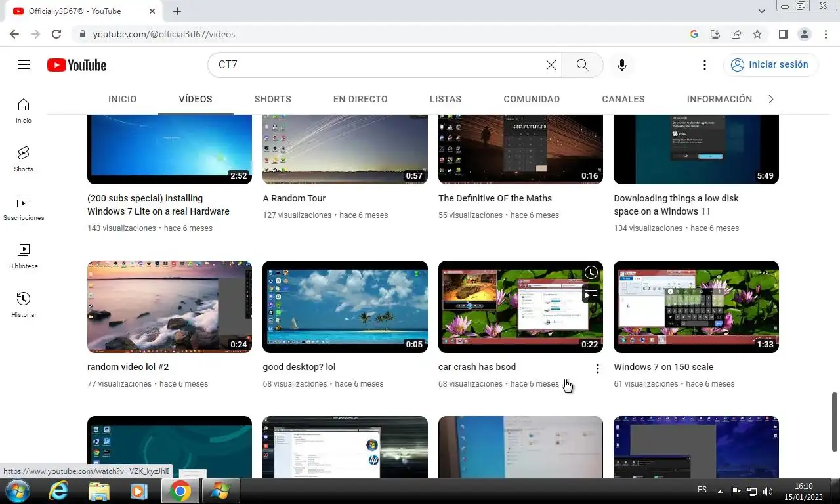Play the good desktop? lol thumbnail

point(345,306)
